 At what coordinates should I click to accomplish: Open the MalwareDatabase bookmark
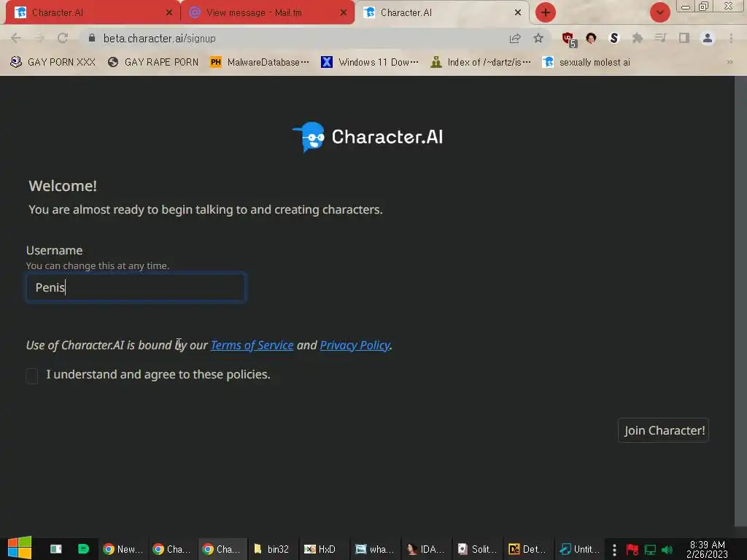tap(260, 62)
